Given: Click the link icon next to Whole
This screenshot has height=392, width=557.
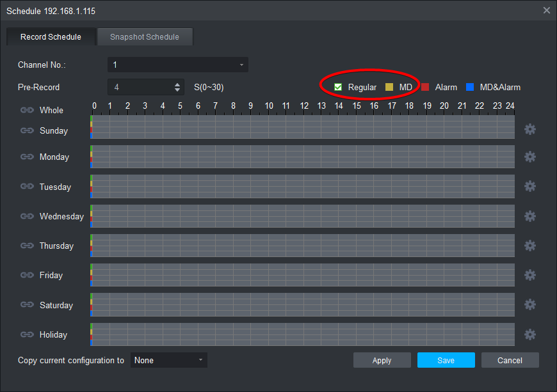Looking at the screenshot, I should click(27, 110).
